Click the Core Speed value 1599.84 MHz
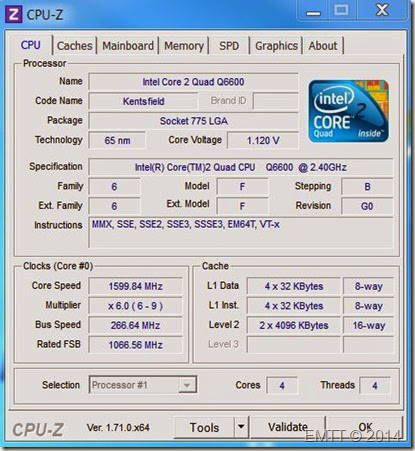415x451 pixels. tap(135, 286)
